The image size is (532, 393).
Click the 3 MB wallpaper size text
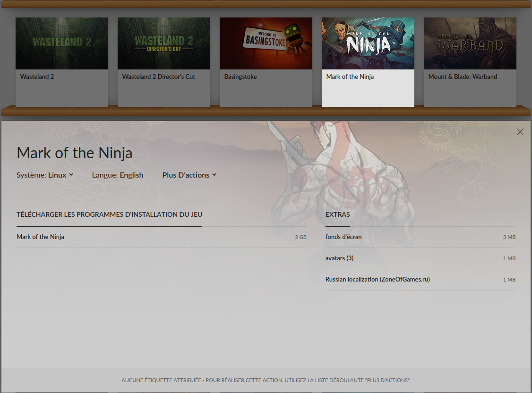tap(509, 237)
